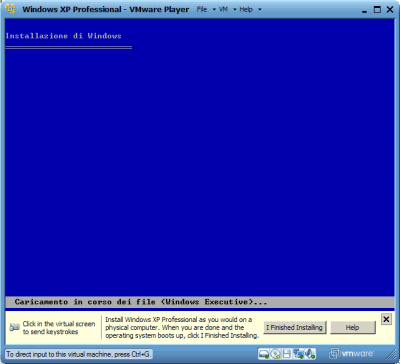Viewport: 400px width, 364px height.
Task: Click the CD/DVD drive status icon
Action: [x=275, y=354]
